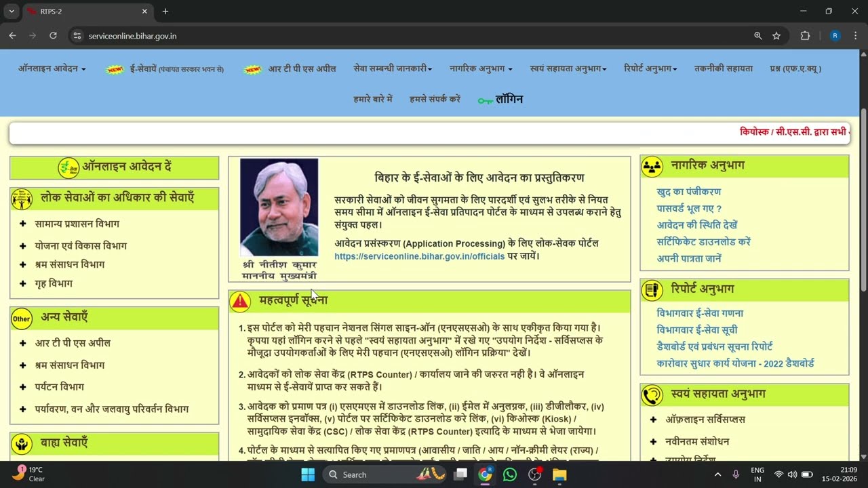Screen dimensions: 868x488
Task: Open the अपनी पात्रता जानें link
Action: (x=689, y=258)
